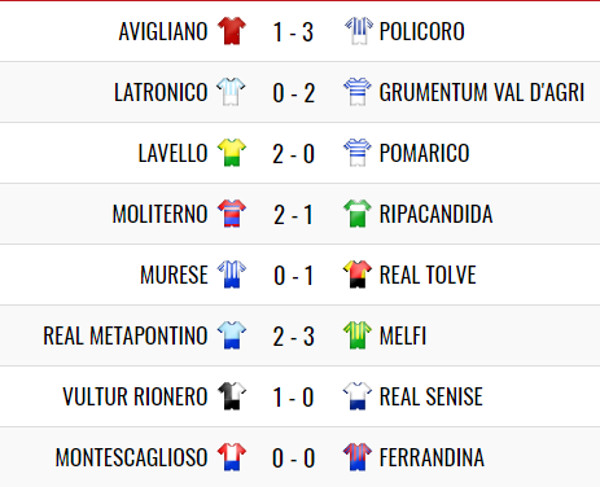Click Lavello's yellow and green jersey icon
This screenshot has width=600, height=487.
[x=232, y=153]
